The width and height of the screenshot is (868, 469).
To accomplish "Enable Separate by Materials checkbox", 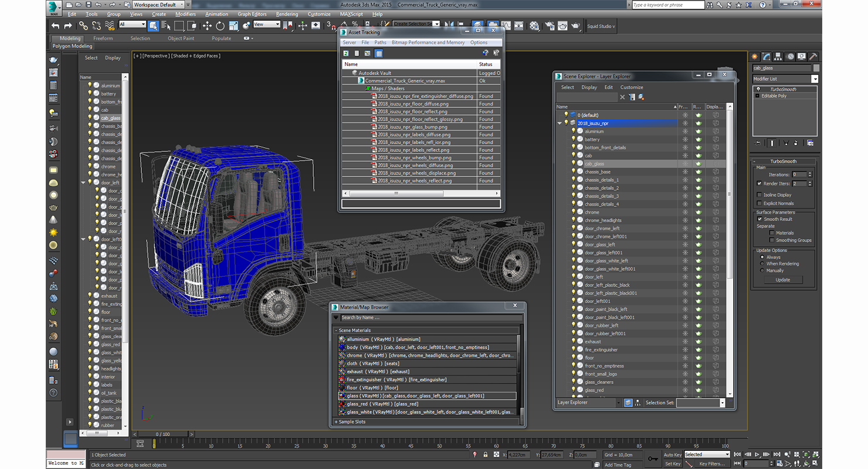I will point(772,233).
